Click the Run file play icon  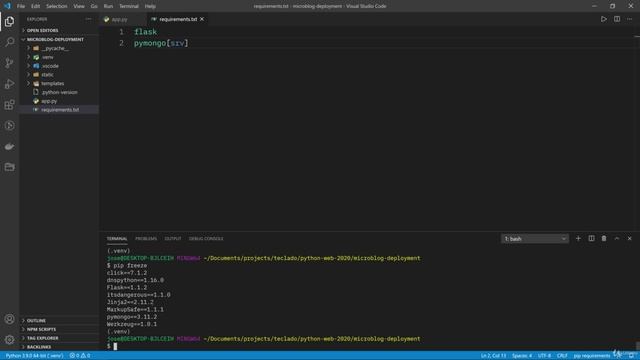603,19
